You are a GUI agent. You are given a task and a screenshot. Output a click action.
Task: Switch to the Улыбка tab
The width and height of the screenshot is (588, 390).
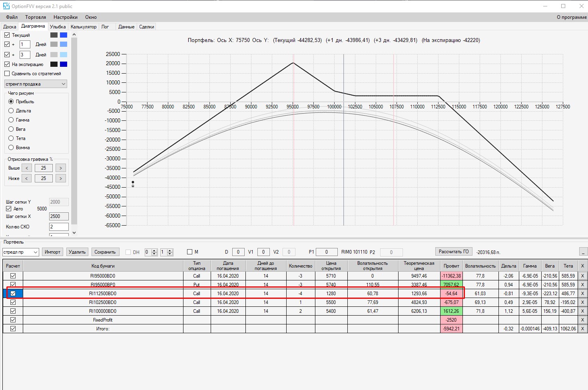[58, 27]
